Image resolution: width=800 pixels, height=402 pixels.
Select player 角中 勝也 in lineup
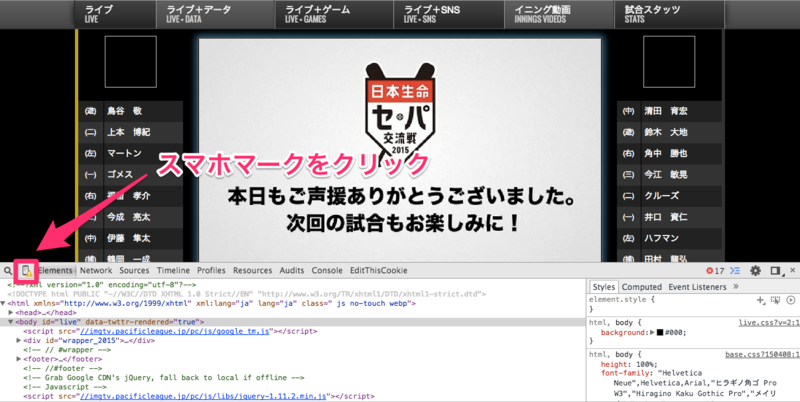click(669, 153)
